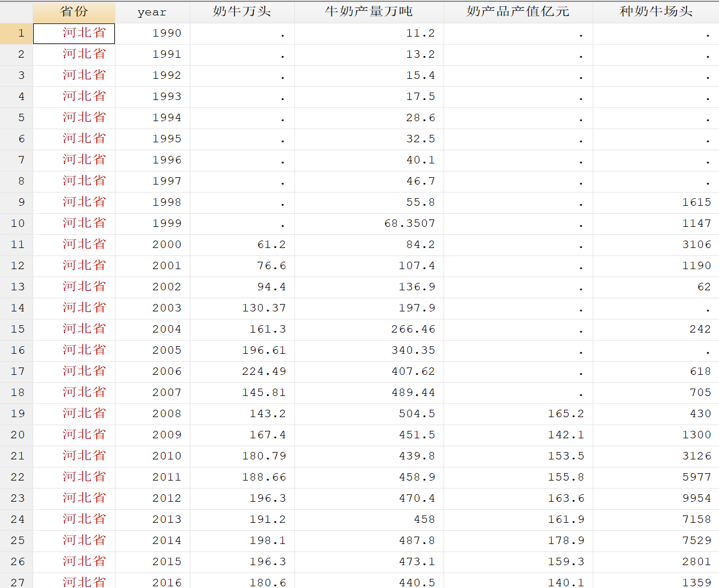Screen dimensions: 719x588
Task: Click breeding farm cell 2801
Action: 656,562
